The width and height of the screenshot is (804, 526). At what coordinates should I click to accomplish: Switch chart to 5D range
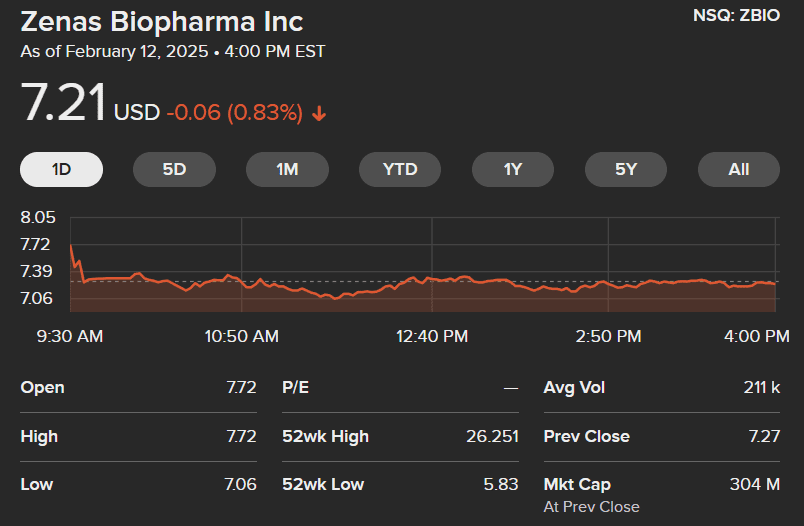pos(174,169)
